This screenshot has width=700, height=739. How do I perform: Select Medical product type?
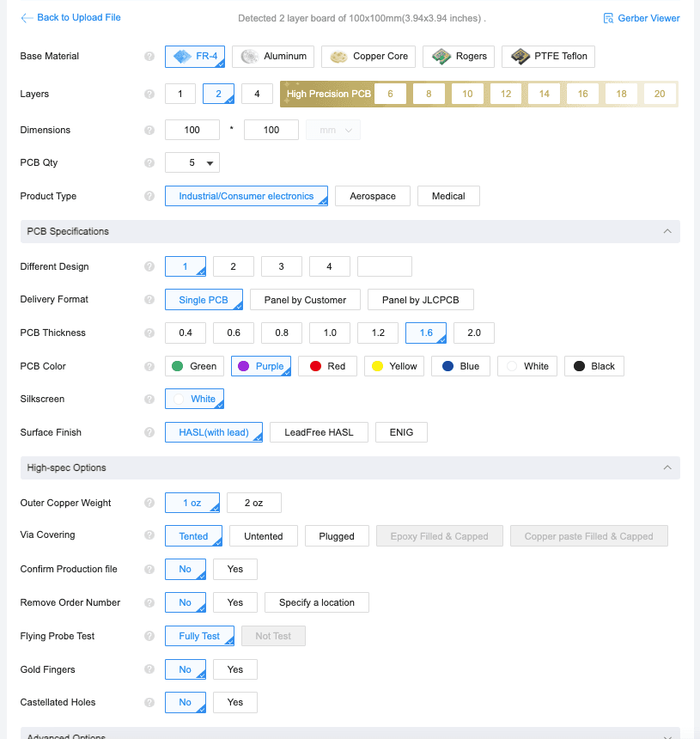point(448,196)
